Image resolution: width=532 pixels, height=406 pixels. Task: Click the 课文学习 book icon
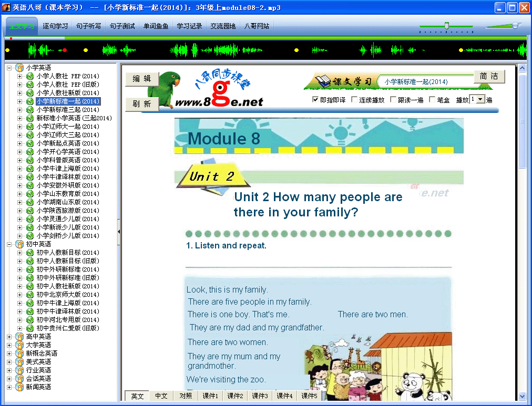point(323,81)
